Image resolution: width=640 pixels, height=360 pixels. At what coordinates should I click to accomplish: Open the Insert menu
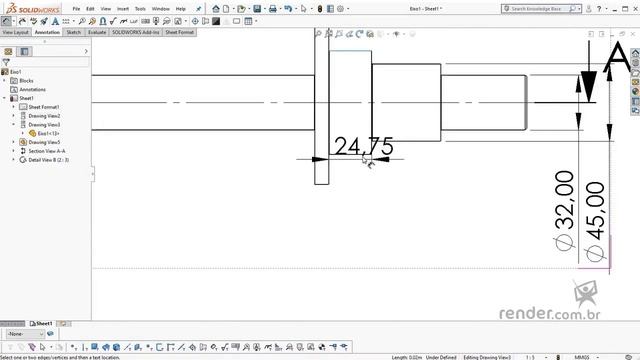pos(122,9)
